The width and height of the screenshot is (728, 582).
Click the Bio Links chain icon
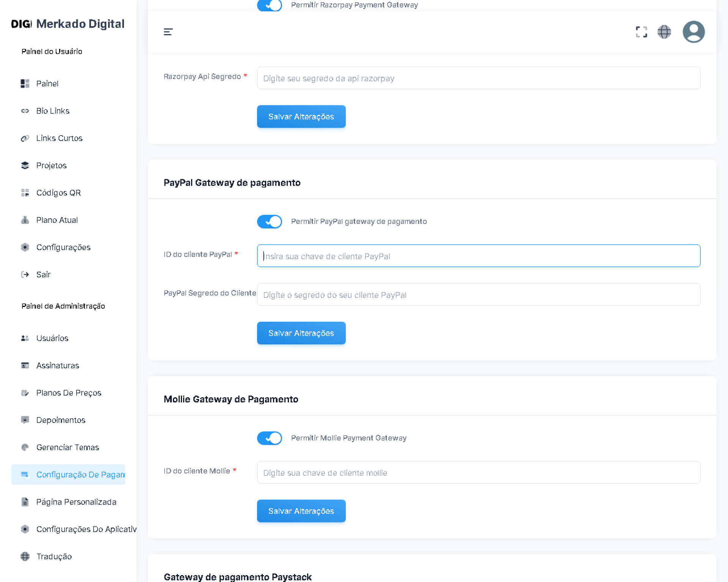pyautogui.click(x=25, y=111)
